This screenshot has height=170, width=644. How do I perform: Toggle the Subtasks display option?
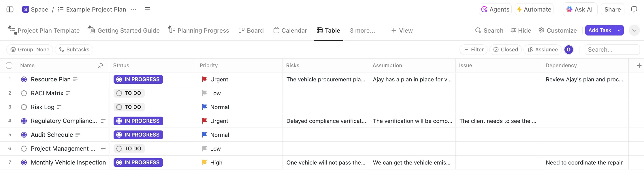point(74,50)
